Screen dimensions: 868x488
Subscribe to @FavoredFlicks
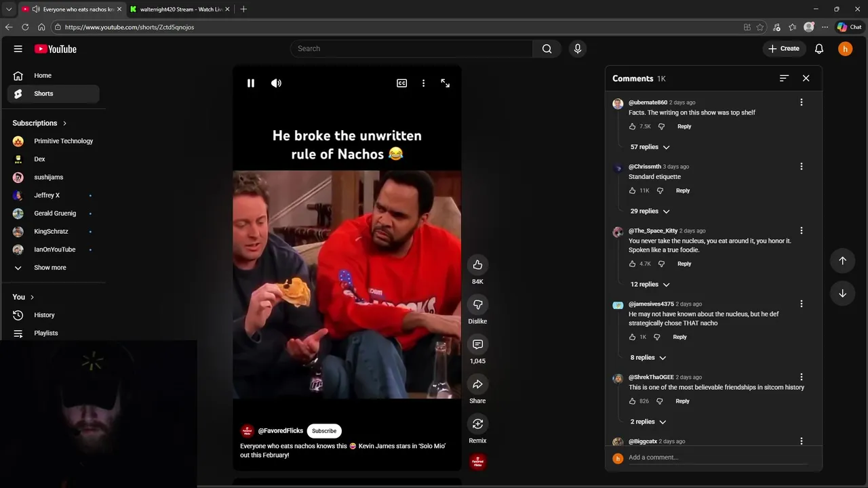[324, 431]
